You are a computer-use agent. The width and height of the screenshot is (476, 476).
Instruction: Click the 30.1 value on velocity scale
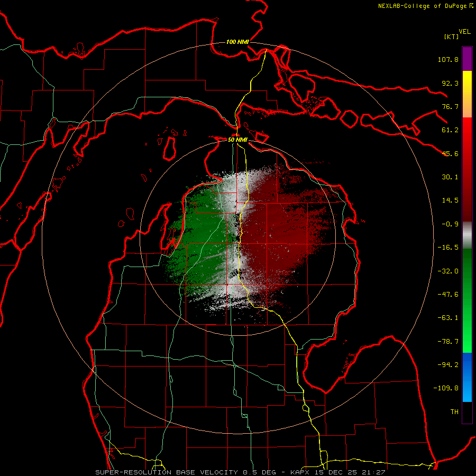(450, 177)
